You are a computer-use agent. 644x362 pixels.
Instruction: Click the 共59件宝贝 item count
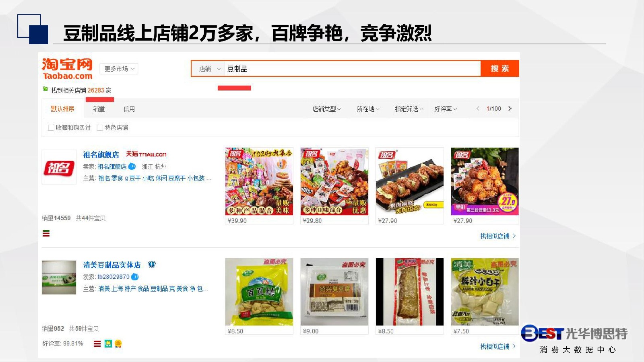pos(84,329)
